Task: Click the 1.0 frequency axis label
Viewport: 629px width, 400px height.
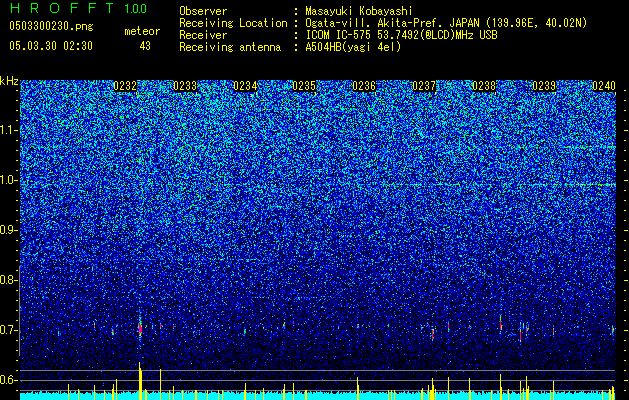Action: [9, 180]
